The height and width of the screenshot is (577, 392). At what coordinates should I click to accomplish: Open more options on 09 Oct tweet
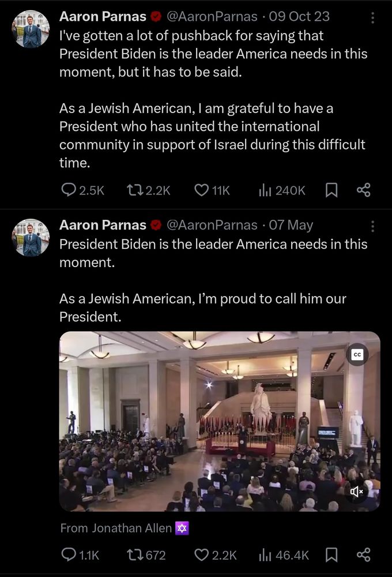372,18
